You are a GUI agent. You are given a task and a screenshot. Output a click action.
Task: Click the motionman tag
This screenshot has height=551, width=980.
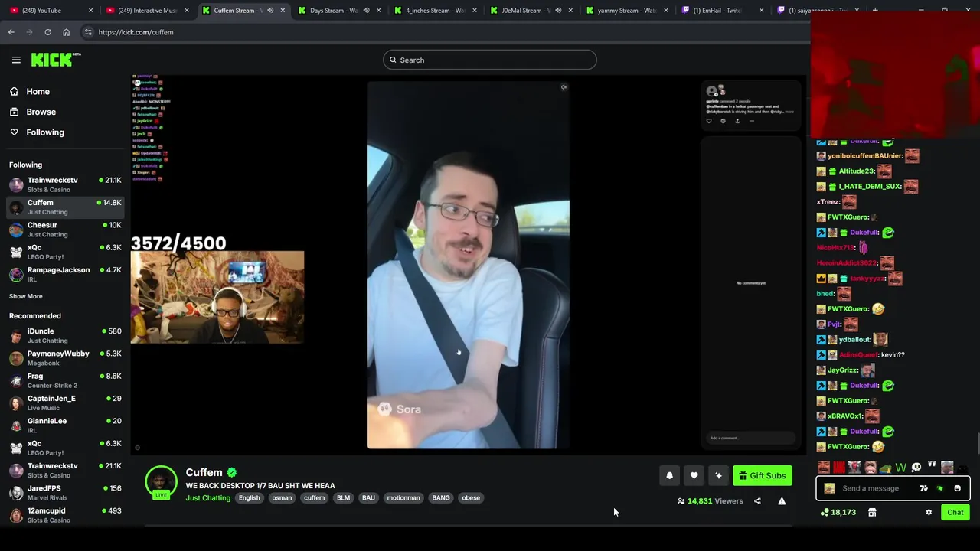(403, 498)
